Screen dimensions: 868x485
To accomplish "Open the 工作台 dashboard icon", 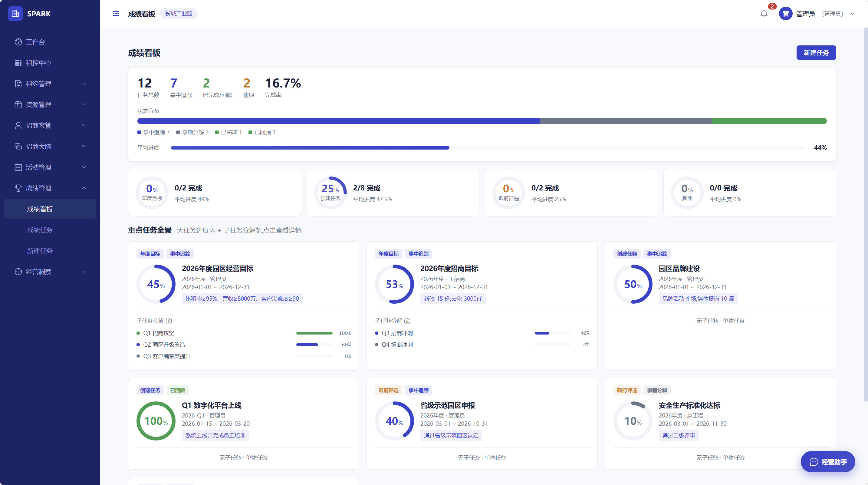I will (18, 42).
